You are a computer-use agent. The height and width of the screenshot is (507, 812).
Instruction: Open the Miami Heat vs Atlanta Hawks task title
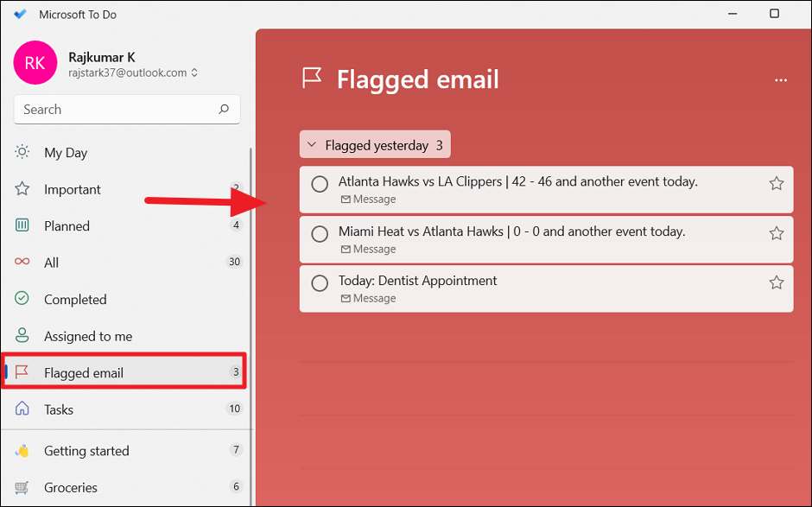511,231
